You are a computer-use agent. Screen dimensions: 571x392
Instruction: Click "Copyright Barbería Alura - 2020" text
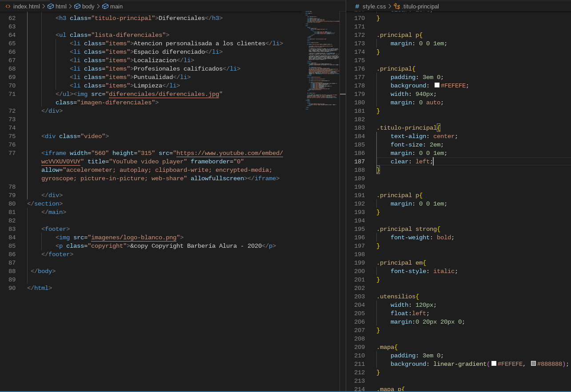click(x=207, y=246)
